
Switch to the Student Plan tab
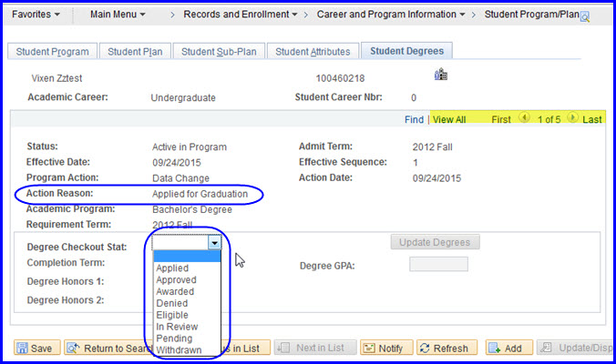click(135, 51)
